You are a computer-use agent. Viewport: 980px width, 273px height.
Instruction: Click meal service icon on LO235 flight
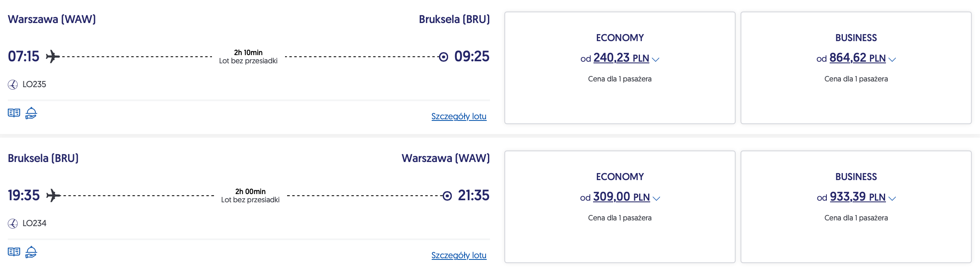click(31, 113)
